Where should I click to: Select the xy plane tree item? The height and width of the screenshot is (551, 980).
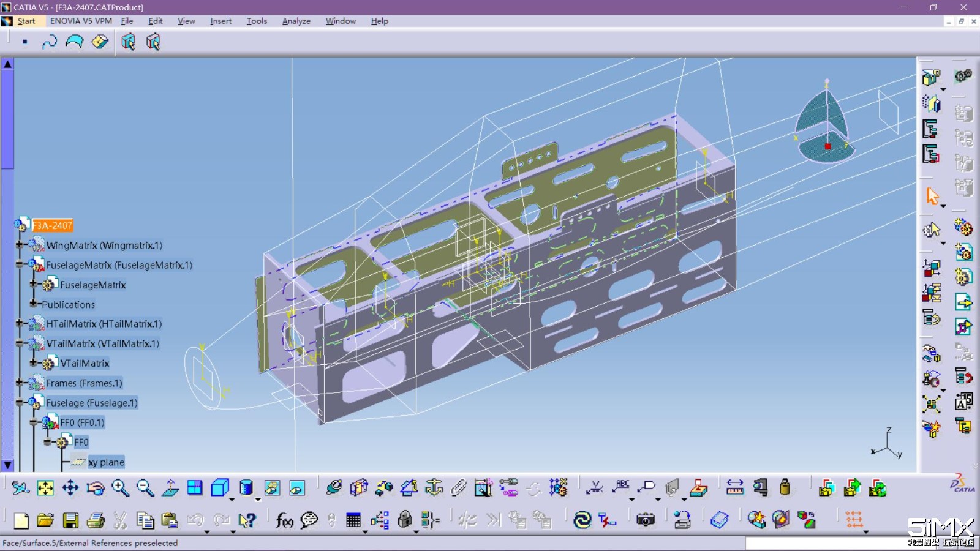106,462
